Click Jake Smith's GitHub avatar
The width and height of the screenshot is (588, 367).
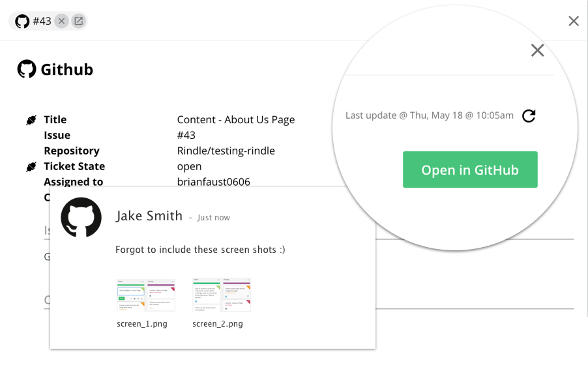[x=81, y=217]
